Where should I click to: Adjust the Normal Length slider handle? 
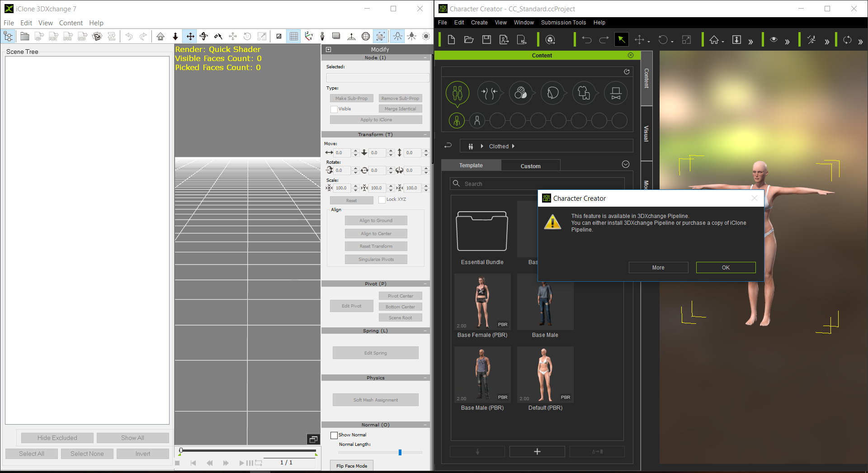coord(400,452)
